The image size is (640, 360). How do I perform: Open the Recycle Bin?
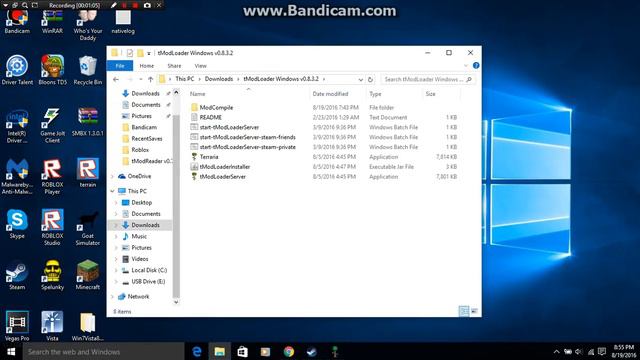point(87,70)
